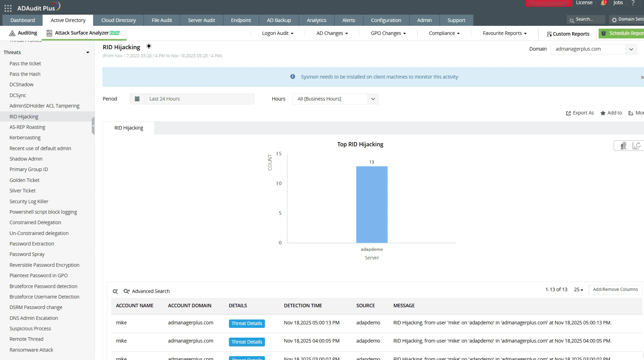
Task: Open Ransomware Attack report
Action: [x=31, y=350]
